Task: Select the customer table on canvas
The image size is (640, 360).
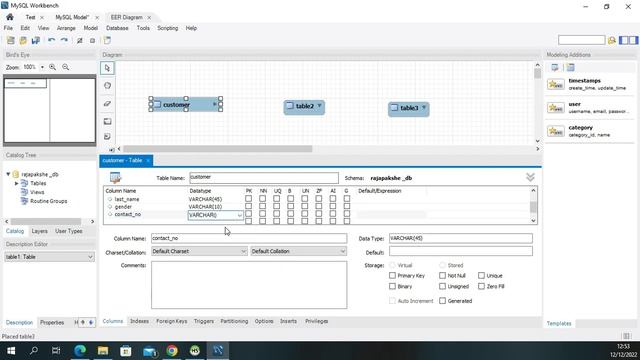Action: 186,104
